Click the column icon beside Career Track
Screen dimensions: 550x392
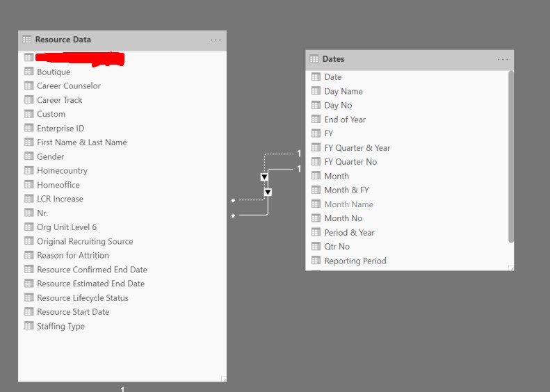[x=29, y=99]
